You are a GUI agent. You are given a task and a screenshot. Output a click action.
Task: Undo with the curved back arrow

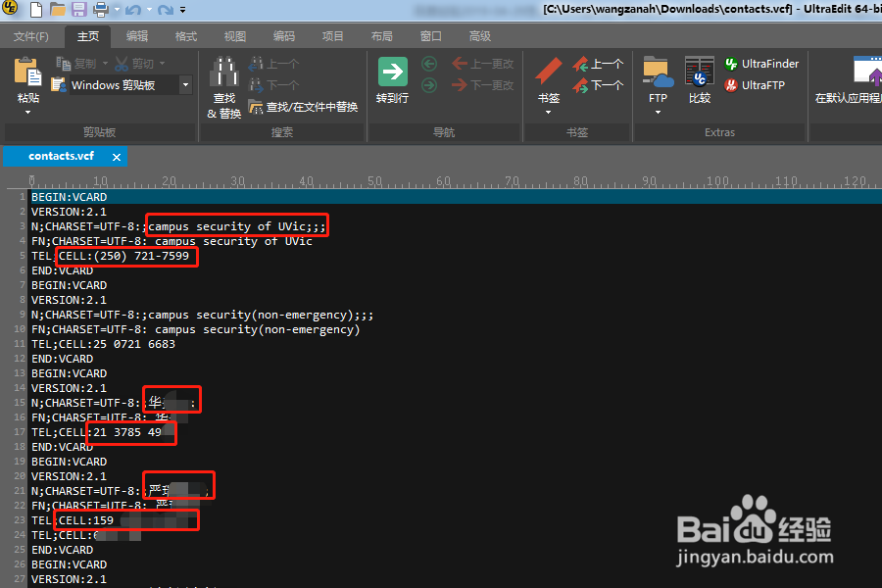tap(133, 9)
